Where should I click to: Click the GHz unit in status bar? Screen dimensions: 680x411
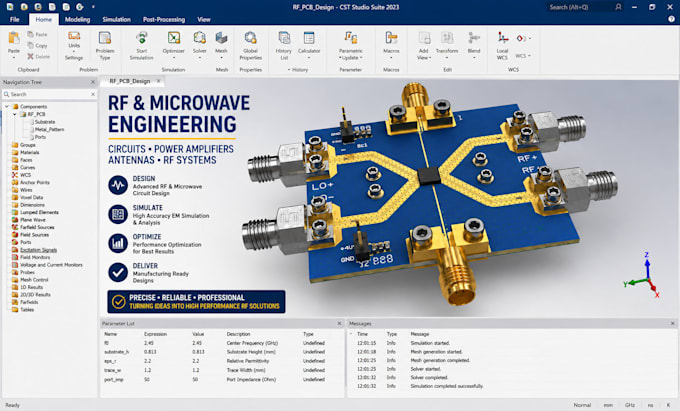[630, 405]
